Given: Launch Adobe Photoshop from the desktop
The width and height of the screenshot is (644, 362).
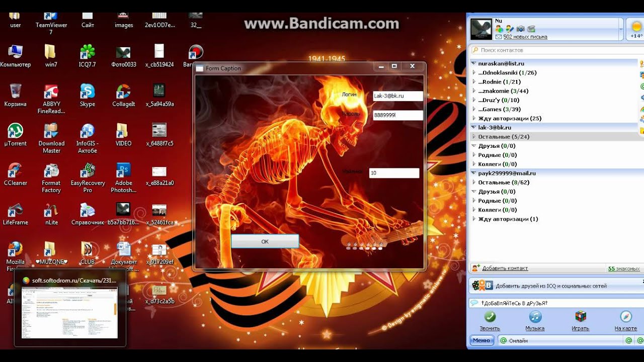Looking at the screenshot, I should [x=124, y=177].
